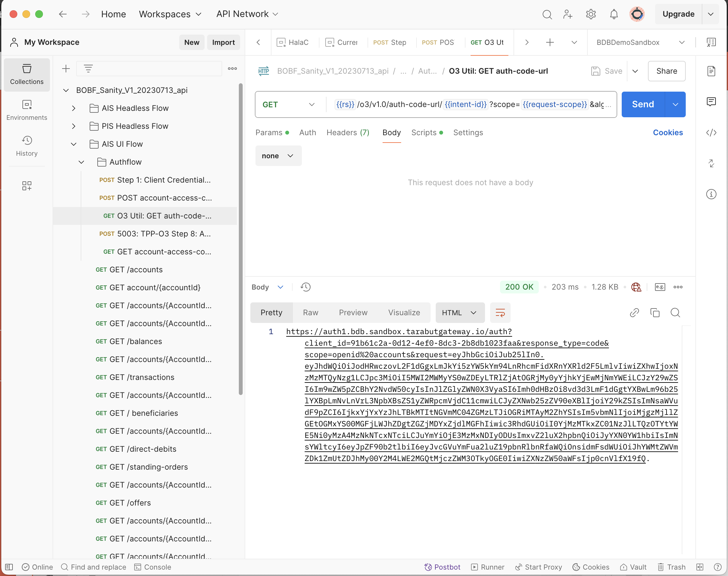728x576 pixels.
Task: Copy the response body with copy icon
Action: pyautogui.click(x=654, y=313)
